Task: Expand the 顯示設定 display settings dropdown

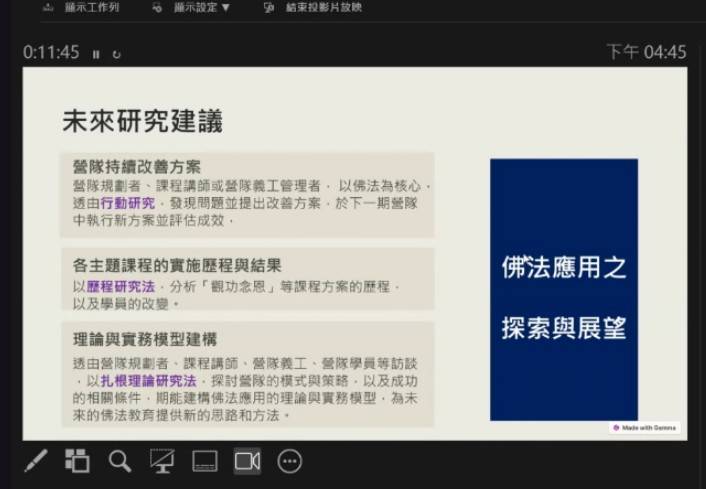Action: 193,8
